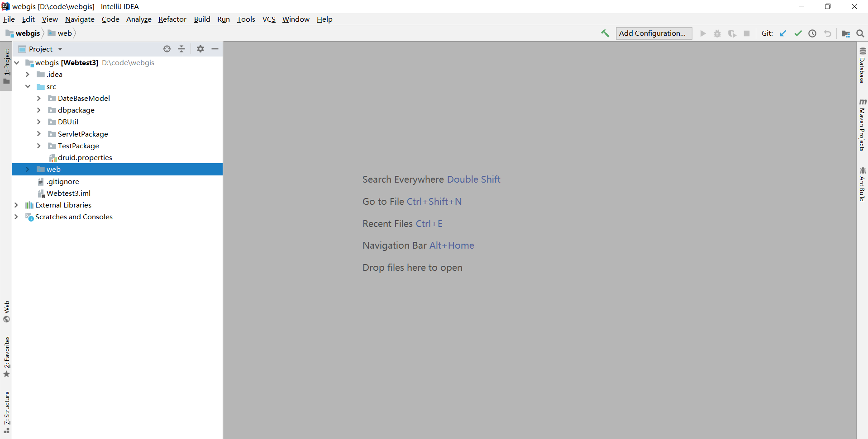
Task: Open the Navigate menu
Action: 80,19
